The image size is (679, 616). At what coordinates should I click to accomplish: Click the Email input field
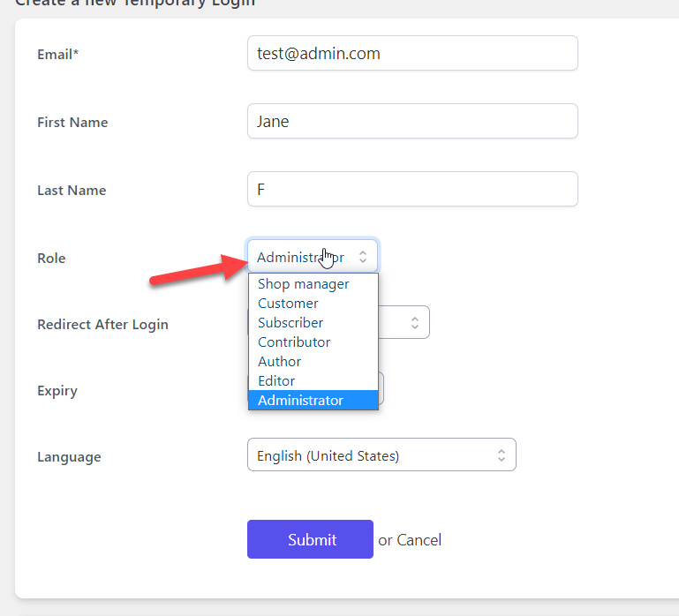tap(412, 53)
